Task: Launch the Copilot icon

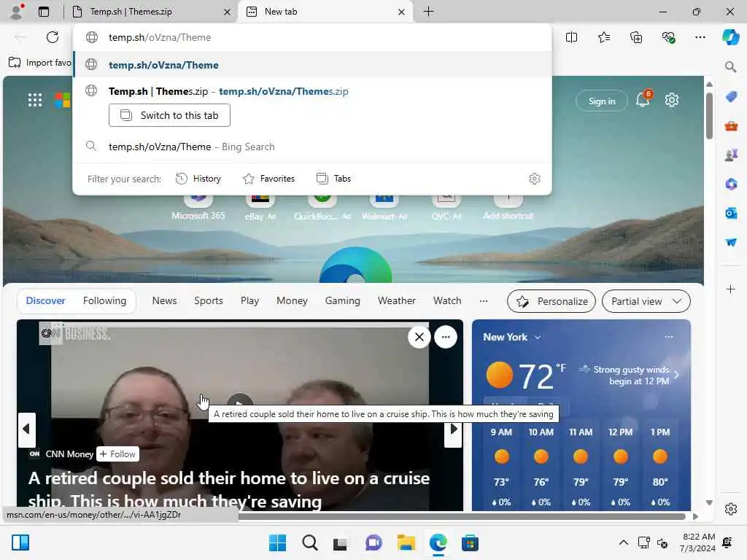Action: click(x=730, y=37)
